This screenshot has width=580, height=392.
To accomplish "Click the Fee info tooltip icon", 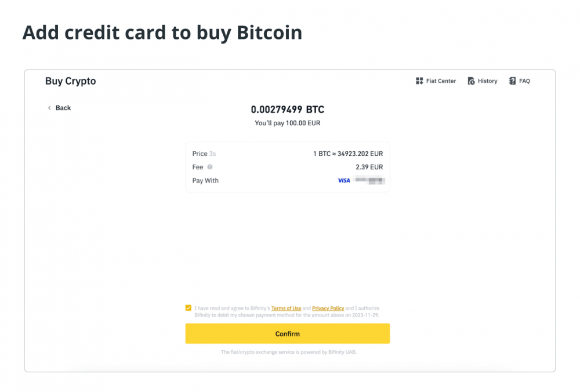I will pyautogui.click(x=210, y=167).
